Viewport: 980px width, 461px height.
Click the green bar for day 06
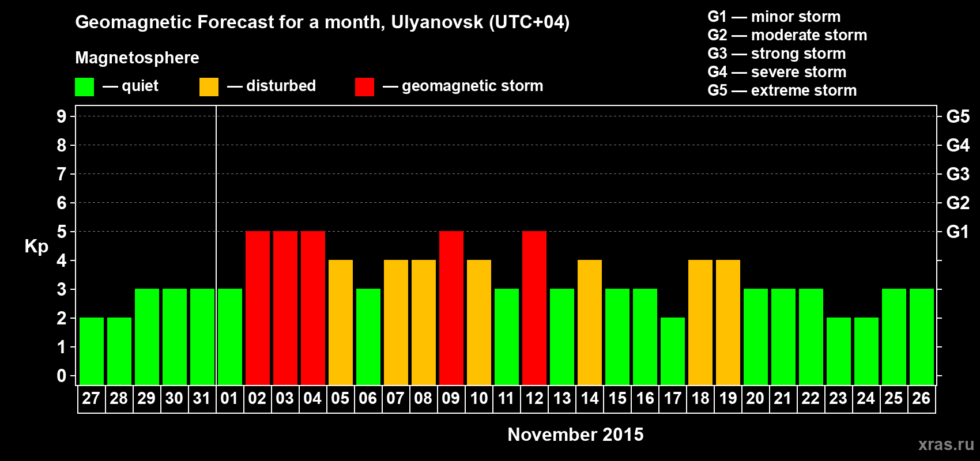[x=368, y=337]
